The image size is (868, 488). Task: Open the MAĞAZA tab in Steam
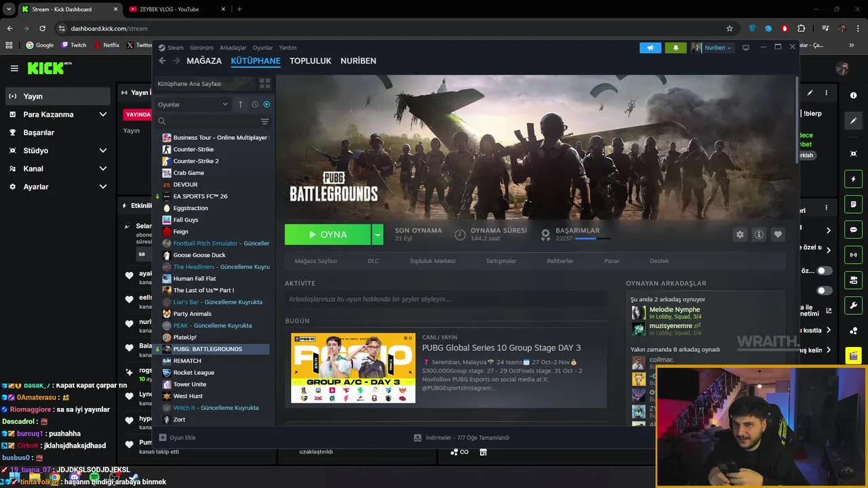204,61
